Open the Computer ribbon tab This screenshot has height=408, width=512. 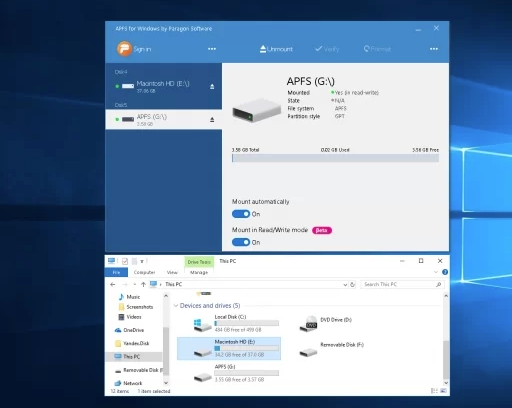tap(144, 272)
